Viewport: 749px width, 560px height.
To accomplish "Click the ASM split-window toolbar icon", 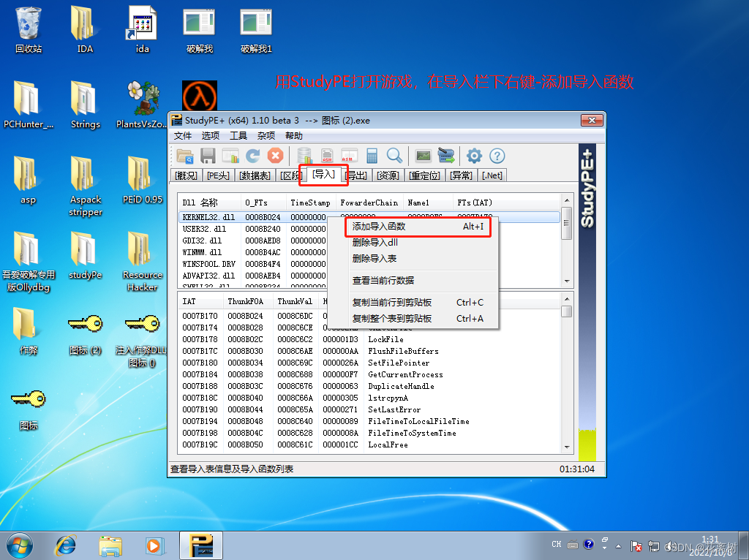I will tap(349, 156).
